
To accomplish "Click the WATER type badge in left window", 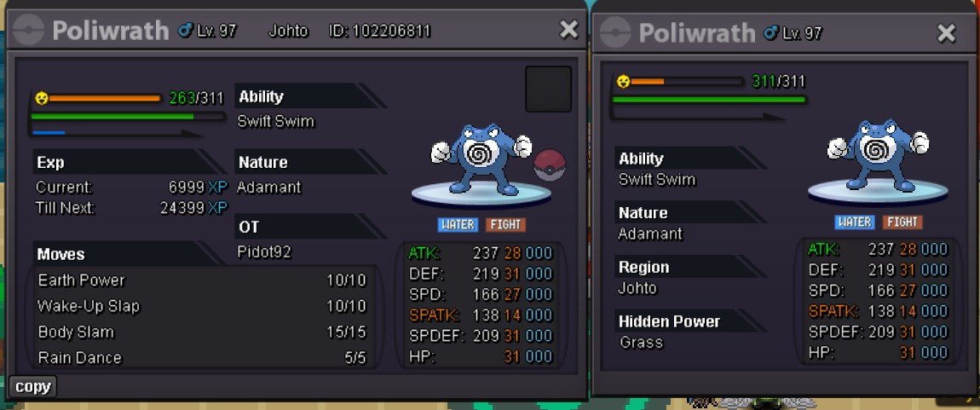I will 458,224.
